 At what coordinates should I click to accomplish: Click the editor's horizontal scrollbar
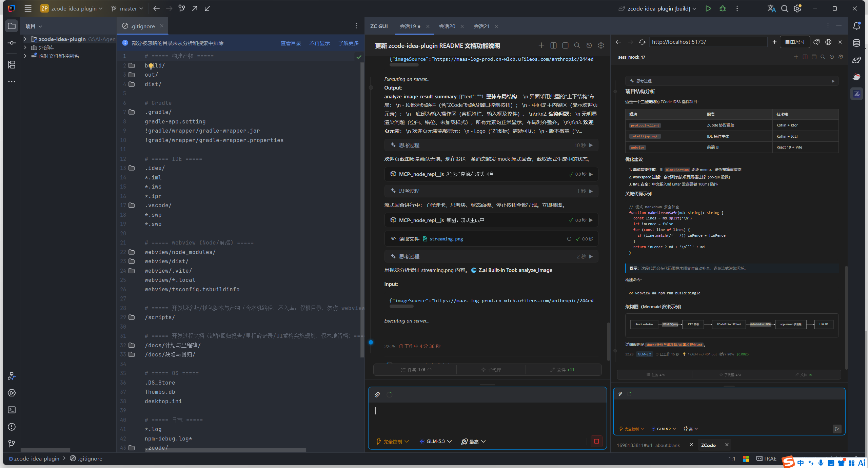tap(225, 450)
